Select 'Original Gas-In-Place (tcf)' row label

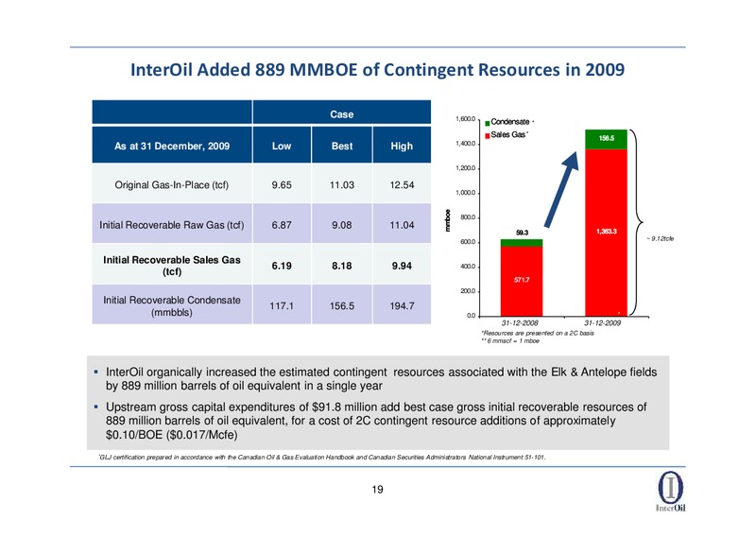pos(172,184)
